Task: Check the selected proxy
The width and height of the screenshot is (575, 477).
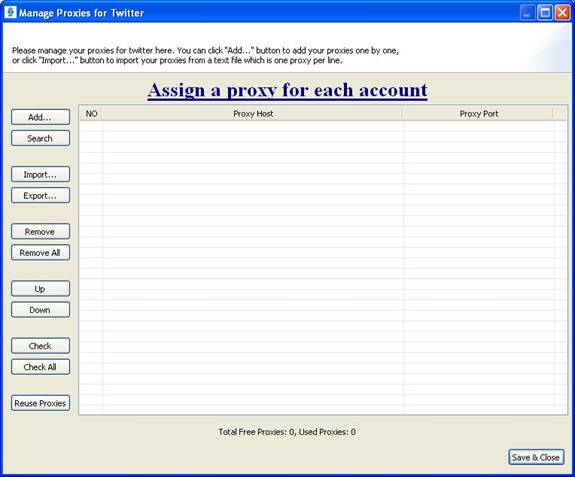Action: pos(40,346)
